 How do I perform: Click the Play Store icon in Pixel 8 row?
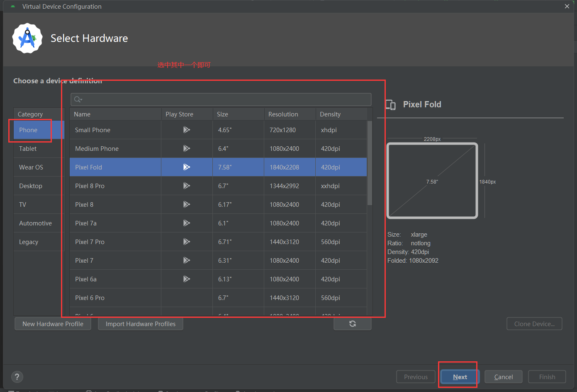pyautogui.click(x=187, y=204)
